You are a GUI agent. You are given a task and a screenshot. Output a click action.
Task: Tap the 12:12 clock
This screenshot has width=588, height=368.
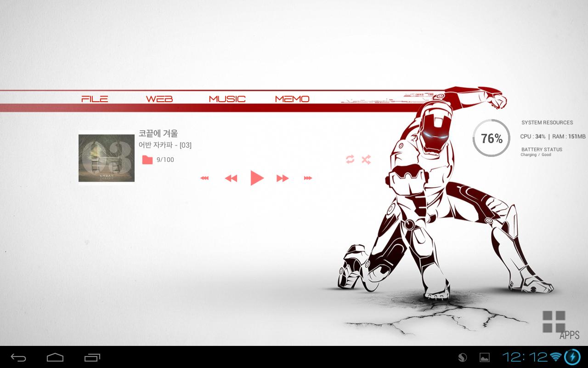525,357
